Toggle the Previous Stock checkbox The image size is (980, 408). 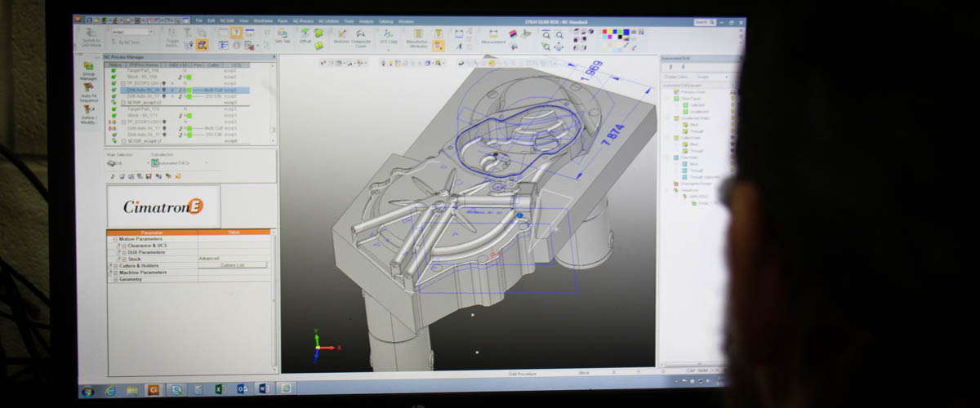[x=677, y=92]
